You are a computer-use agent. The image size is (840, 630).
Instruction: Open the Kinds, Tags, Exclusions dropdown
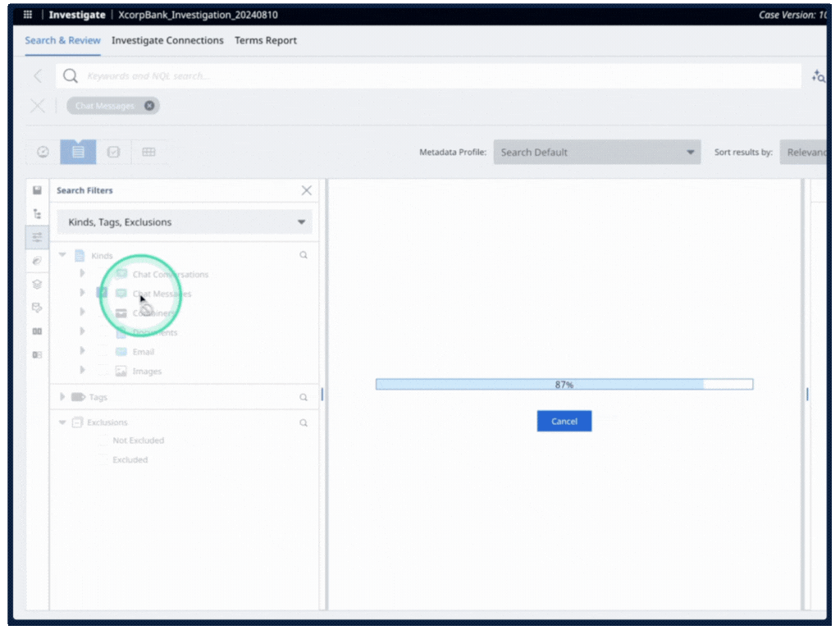pyautogui.click(x=185, y=221)
